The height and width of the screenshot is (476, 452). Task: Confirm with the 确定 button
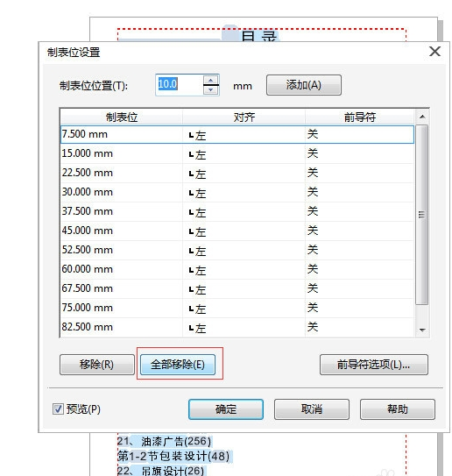point(226,409)
